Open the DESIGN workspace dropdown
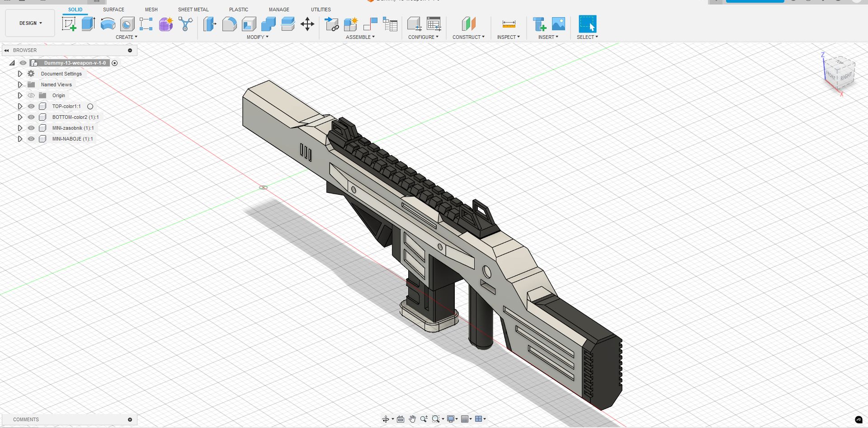Viewport: 868px width, 428px height. [x=30, y=23]
